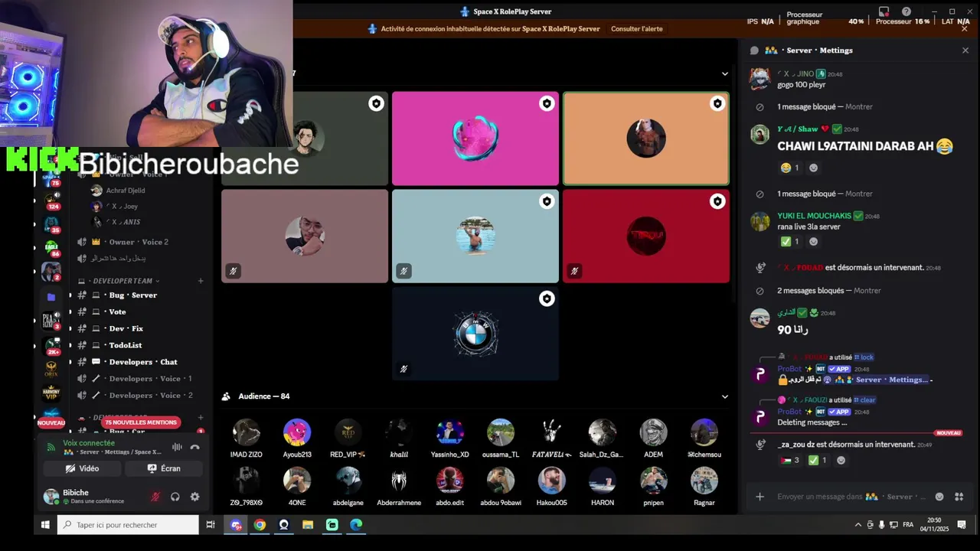Click the lock slash command link

864,357
